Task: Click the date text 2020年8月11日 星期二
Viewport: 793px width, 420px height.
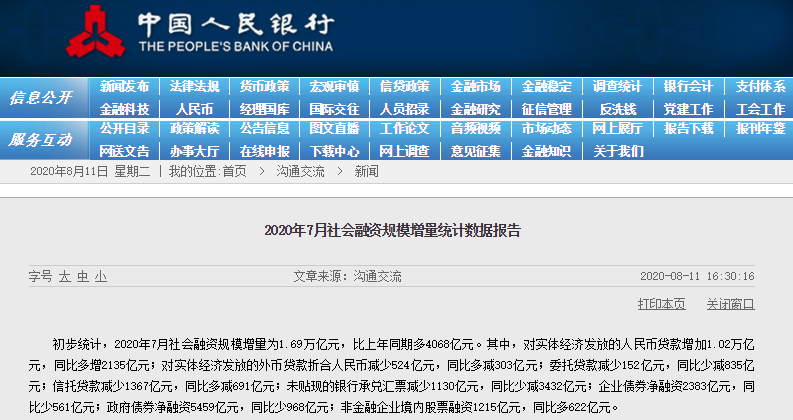Action: click(90, 172)
